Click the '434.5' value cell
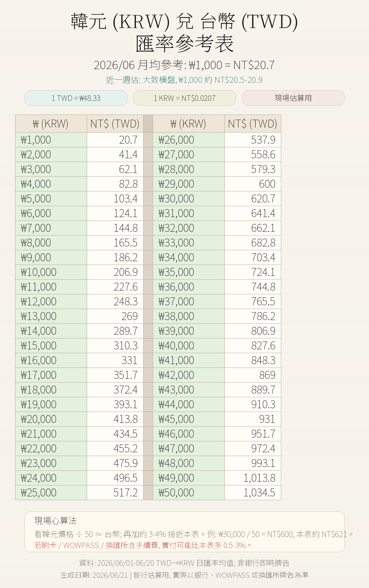 (x=115, y=434)
